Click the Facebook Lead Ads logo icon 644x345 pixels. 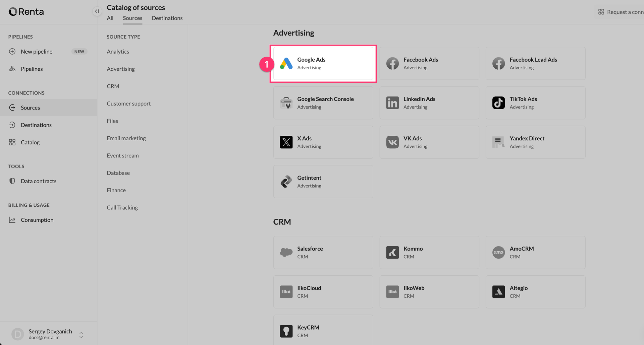coord(498,63)
